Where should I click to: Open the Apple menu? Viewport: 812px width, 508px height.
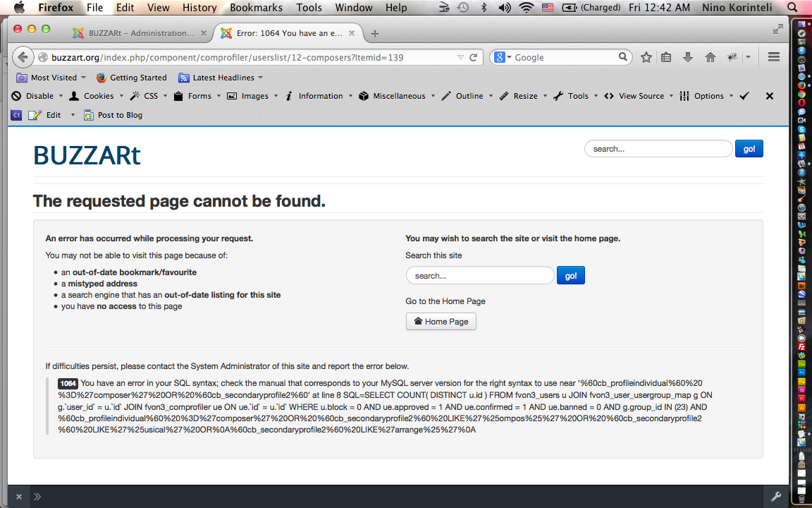coord(19,7)
